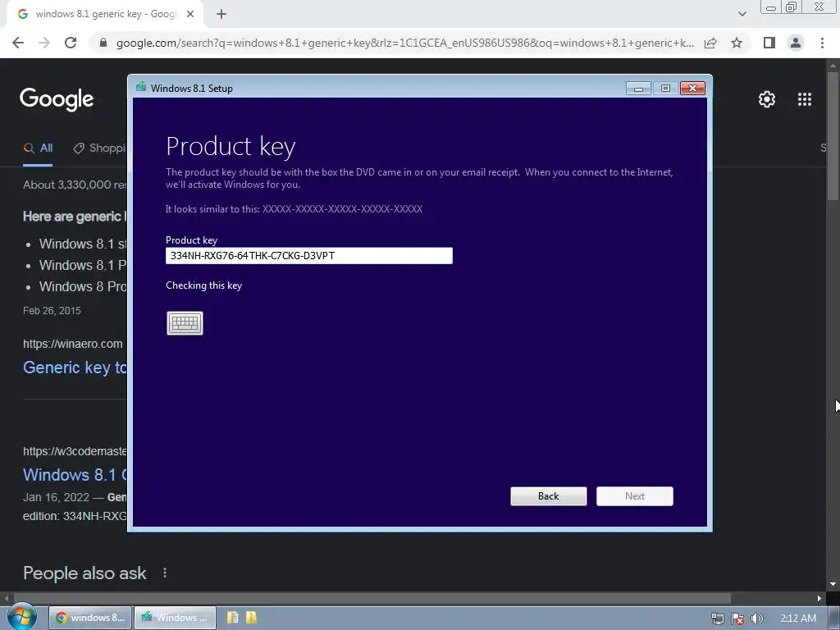Screen dimensions: 840x630
Task: Switch to the Windows Setup taskbar button
Action: 176,618
